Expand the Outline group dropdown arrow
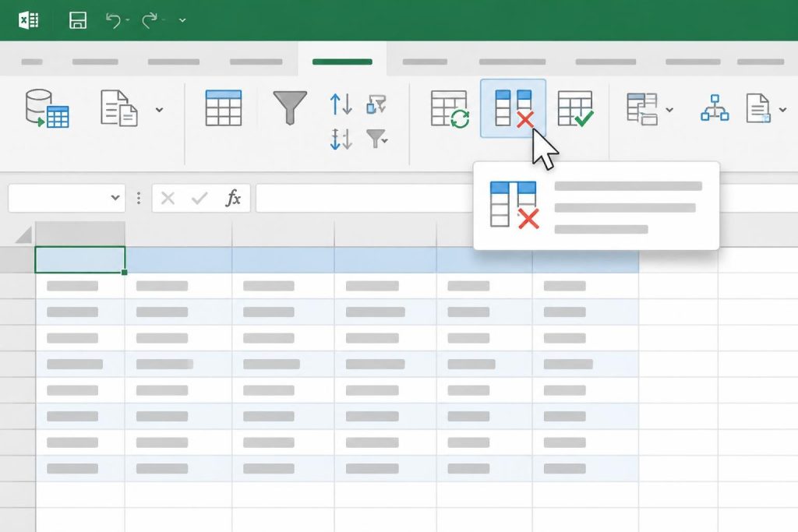 coord(669,109)
